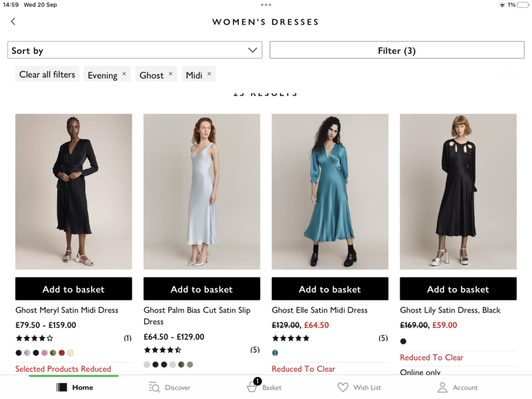Add Ghost Lily Satin Dress to basket
Screen dimensions: 532x399
[x=458, y=289]
